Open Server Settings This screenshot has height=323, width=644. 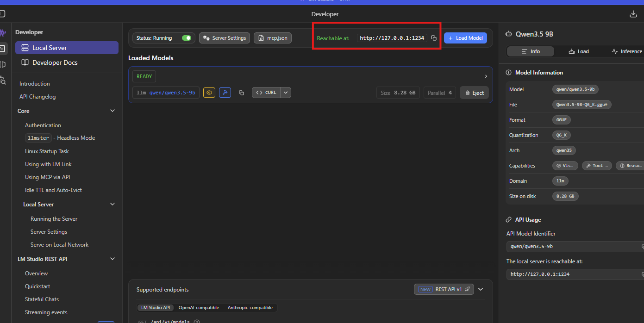[225, 38]
